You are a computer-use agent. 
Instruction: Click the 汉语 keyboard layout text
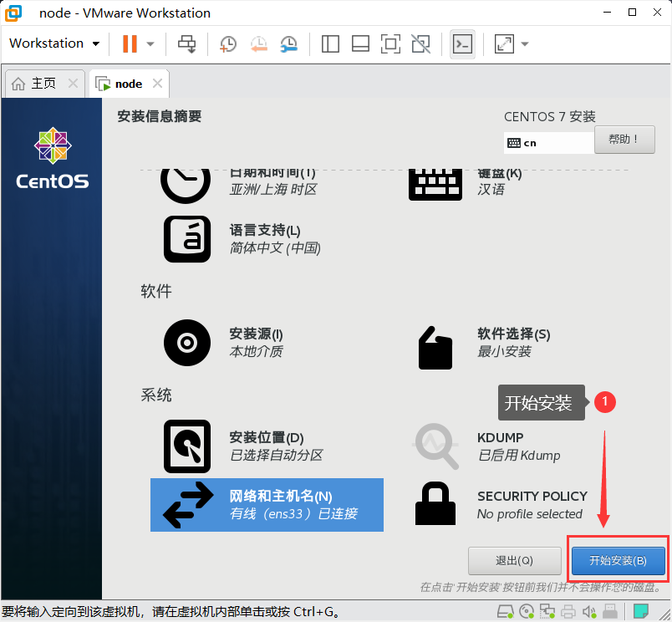click(491, 190)
